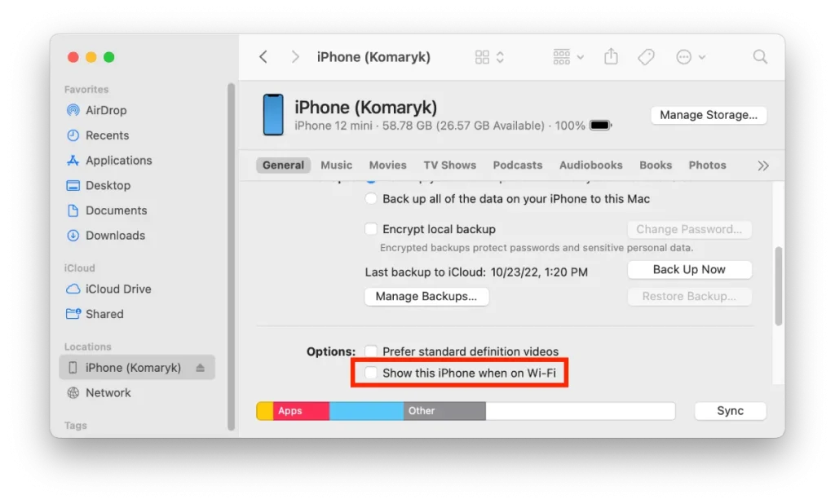Show more tabs with double chevron
The height and width of the screenshot is (504, 835).
[x=763, y=166]
